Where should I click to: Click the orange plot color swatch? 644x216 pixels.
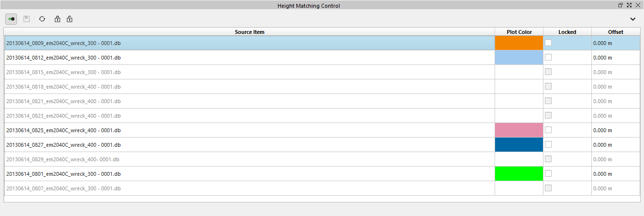click(519, 43)
